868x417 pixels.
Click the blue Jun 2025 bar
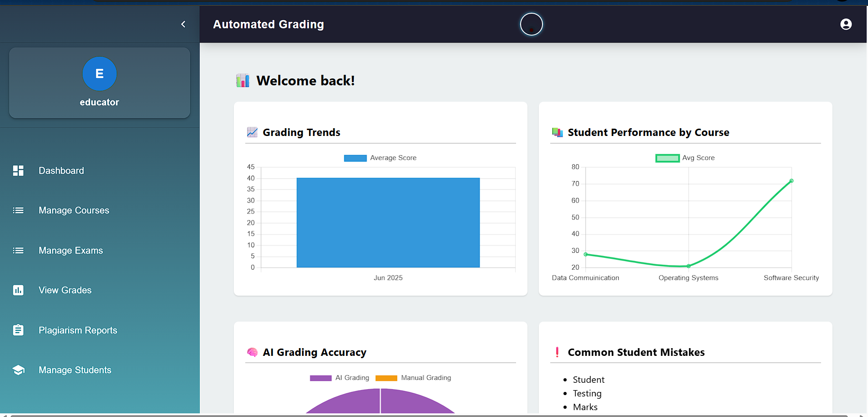click(388, 223)
